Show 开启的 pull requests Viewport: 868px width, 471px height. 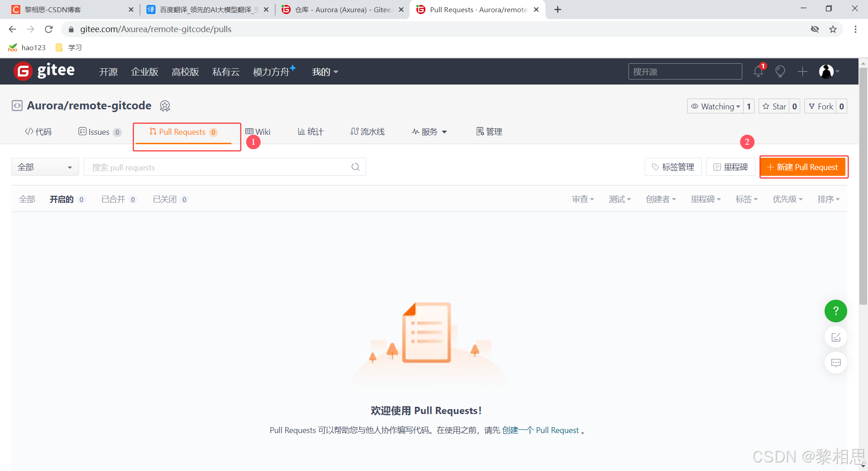pos(67,199)
